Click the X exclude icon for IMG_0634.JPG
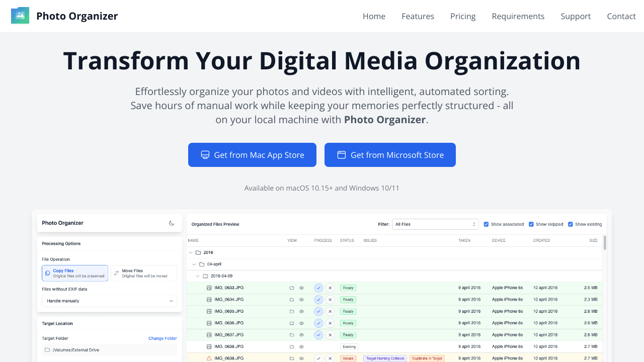The height and width of the screenshot is (362, 644). pyautogui.click(x=330, y=300)
